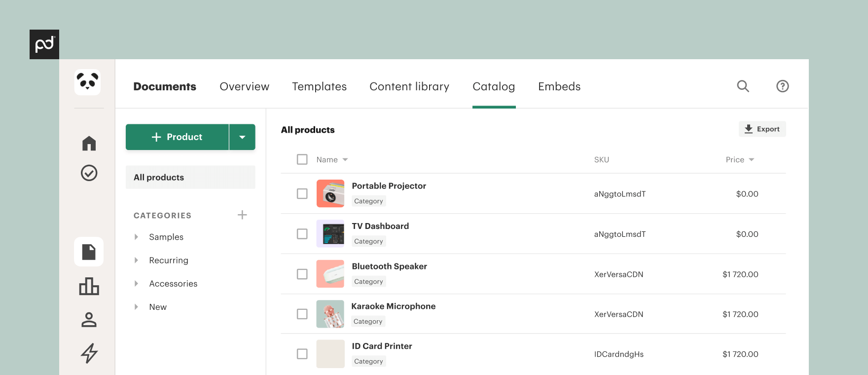The image size is (868, 375).
Task: Check the Portable Projector checkbox
Action: (302, 193)
